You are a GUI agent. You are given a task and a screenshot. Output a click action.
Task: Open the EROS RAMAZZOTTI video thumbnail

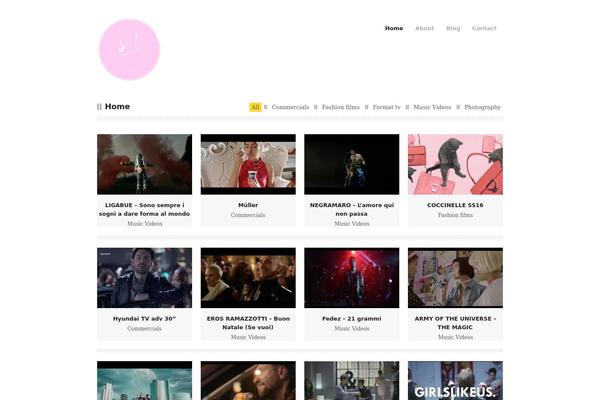248,278
